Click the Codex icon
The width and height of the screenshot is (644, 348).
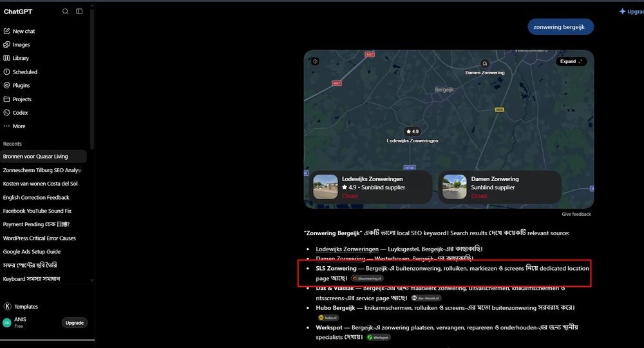point(6,112)
